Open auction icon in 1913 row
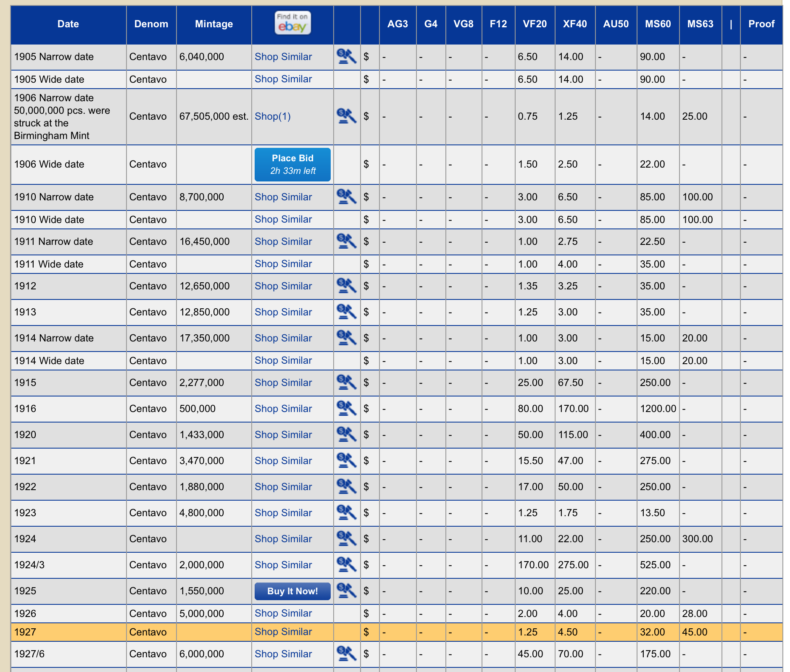The width and height of the screenshot is (790, 672). [x=347, y=312]
